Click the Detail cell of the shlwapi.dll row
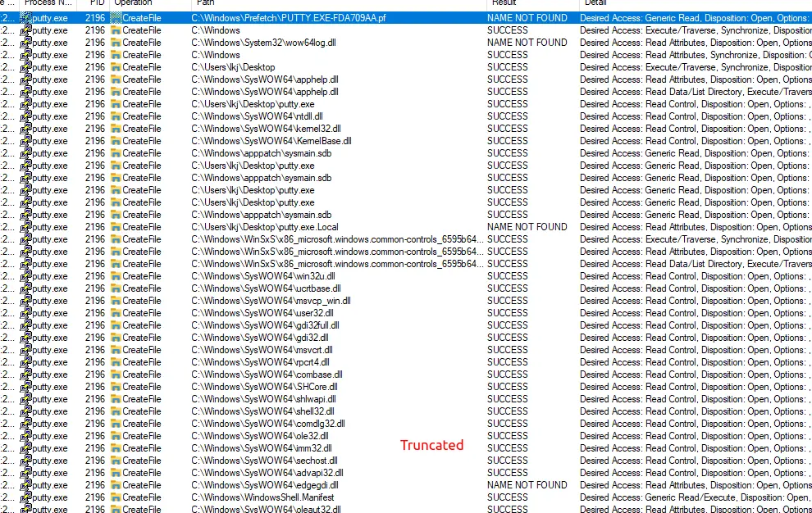The height and width of the screenshot is (513, 812). click(x=696, y=399)
